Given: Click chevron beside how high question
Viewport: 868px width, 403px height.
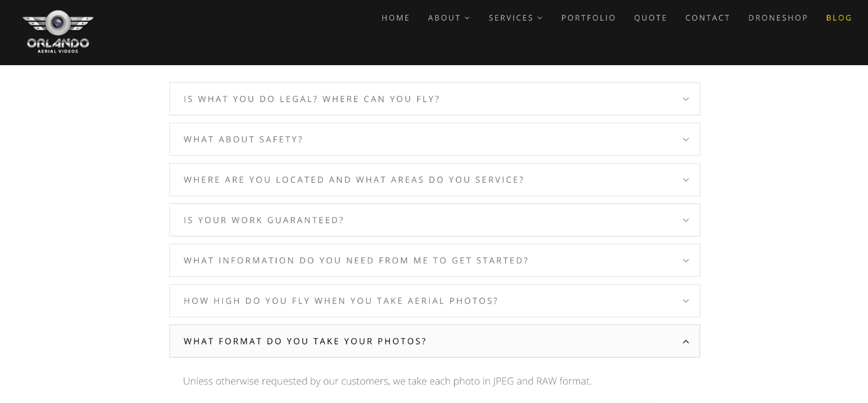Looking at the screenshot, I should click(x=686, y=301).
